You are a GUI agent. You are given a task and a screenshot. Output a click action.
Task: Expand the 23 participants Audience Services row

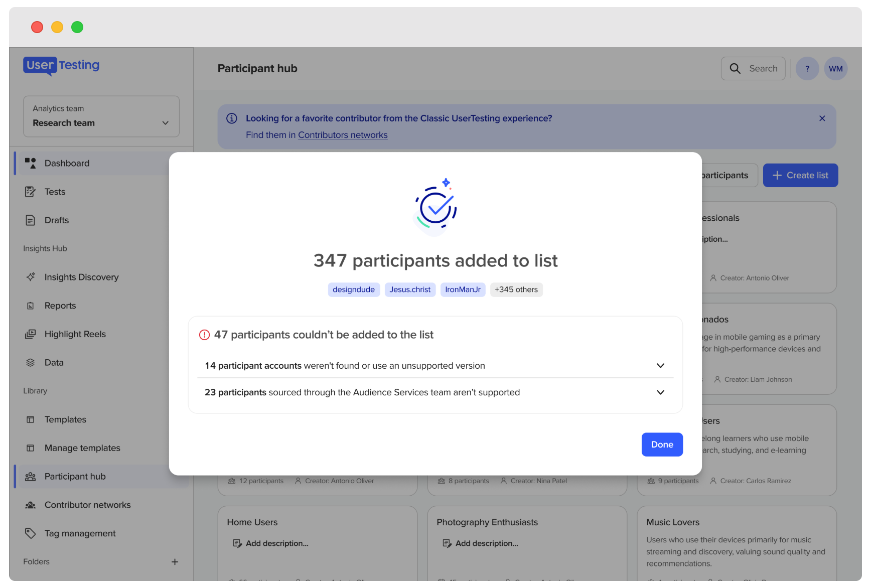pyautogui.click(x=435, y=392)
